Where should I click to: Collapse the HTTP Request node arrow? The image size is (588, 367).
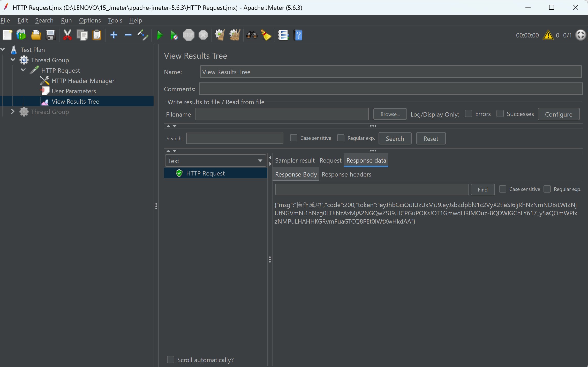[23, 70]
